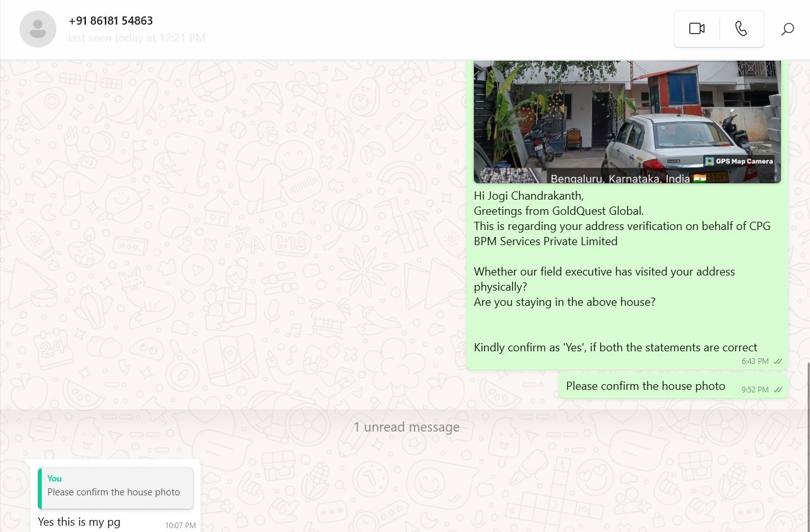Jump to the quoted 'Please confirm the house photo' reply
810x532 pixels.
click(x=116, y=492)
